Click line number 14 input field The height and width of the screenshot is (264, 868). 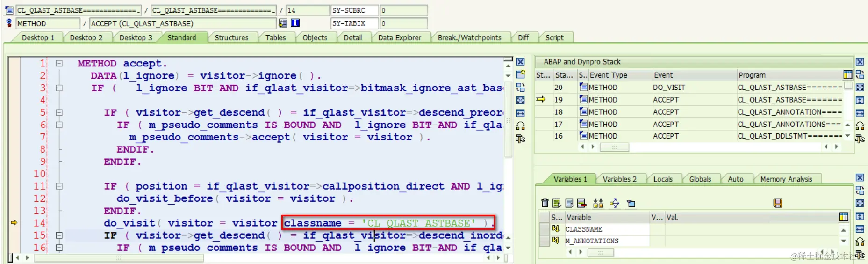point(308,10)
